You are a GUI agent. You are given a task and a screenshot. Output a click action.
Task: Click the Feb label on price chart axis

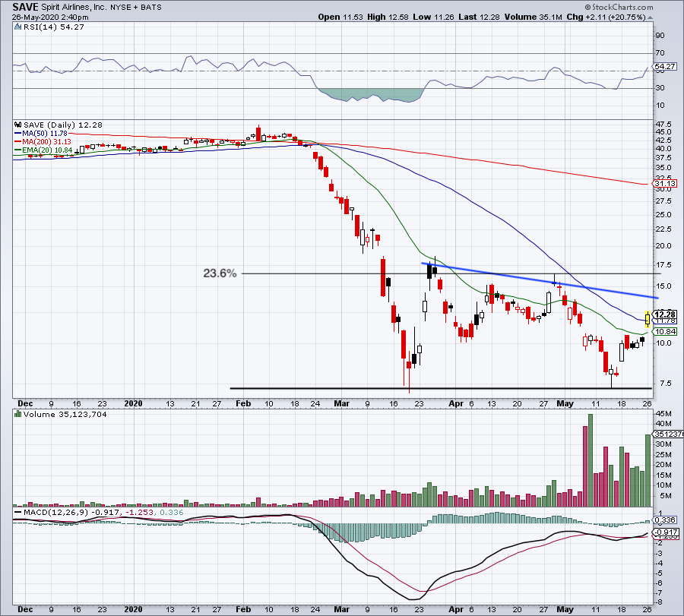pos(243,403)
